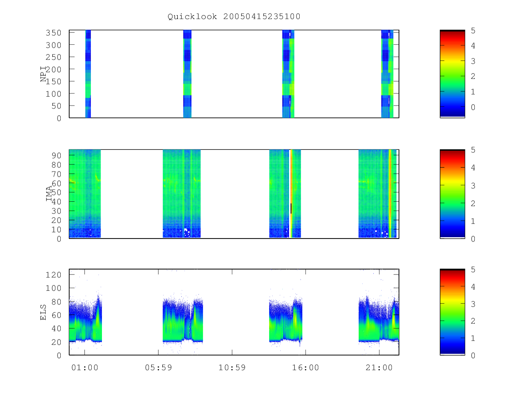Click the color scale bar beside the NPI panel
Image resolution: width=532 pixels, height=399 pixels.
(x=452, y=74)
